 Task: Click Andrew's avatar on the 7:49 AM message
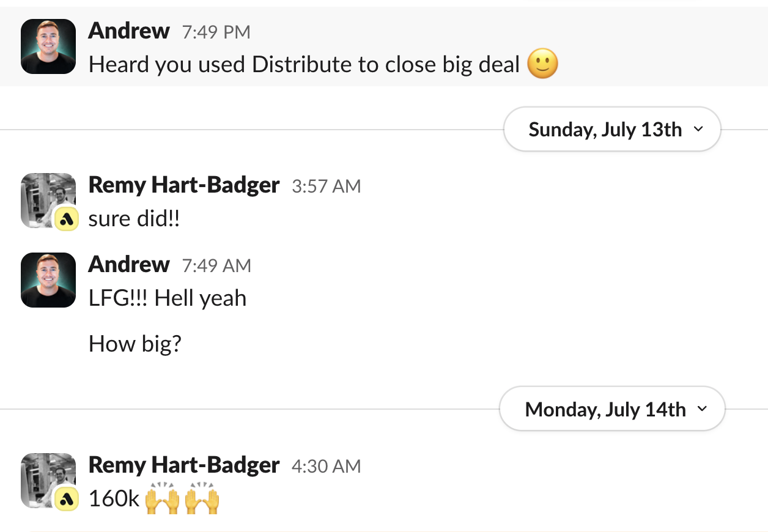tap(48, 280)
